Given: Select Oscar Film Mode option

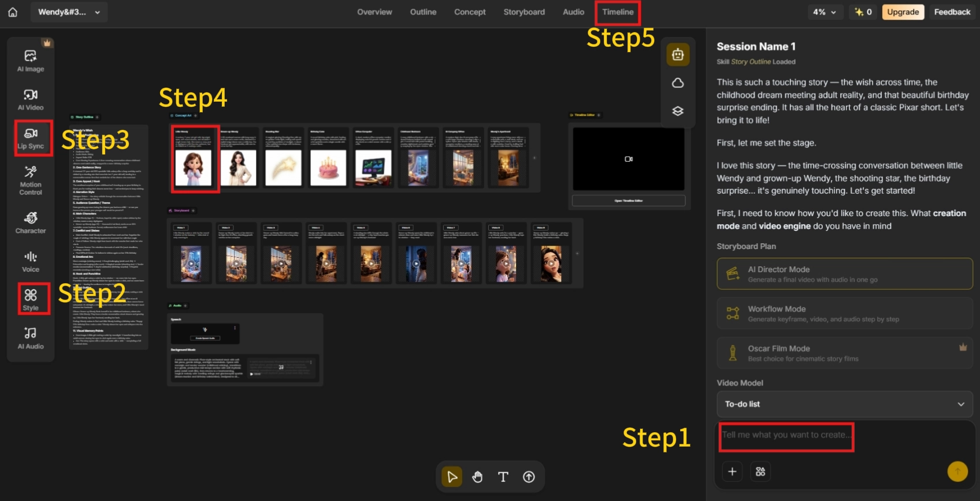Looking at the screenshot, I should (845, 353).
